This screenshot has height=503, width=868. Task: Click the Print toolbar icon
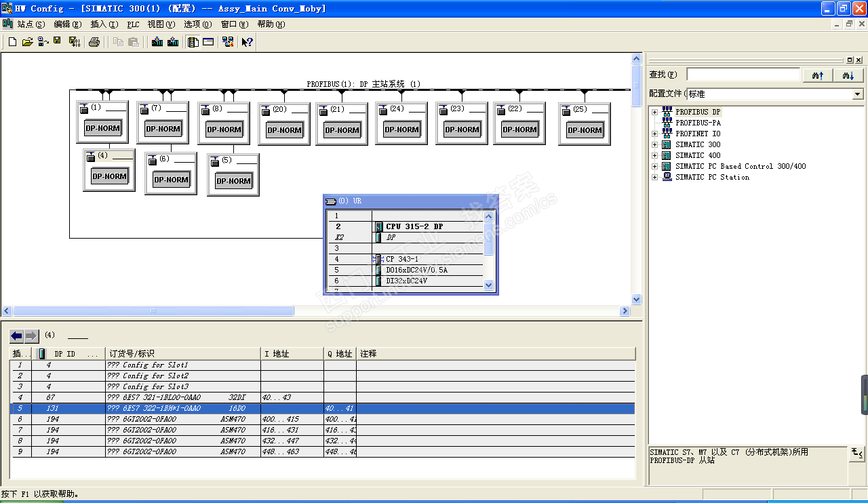(x=94, y=42)
